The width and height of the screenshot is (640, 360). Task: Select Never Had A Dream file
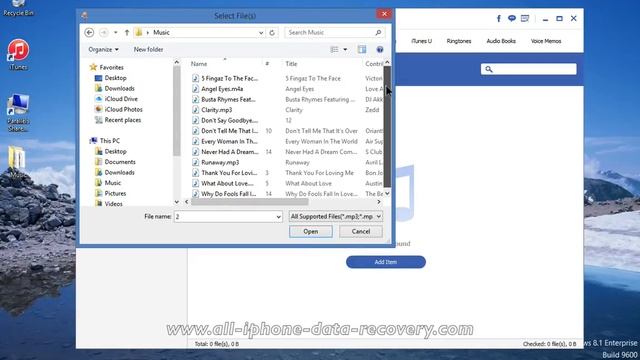(229, 152)
